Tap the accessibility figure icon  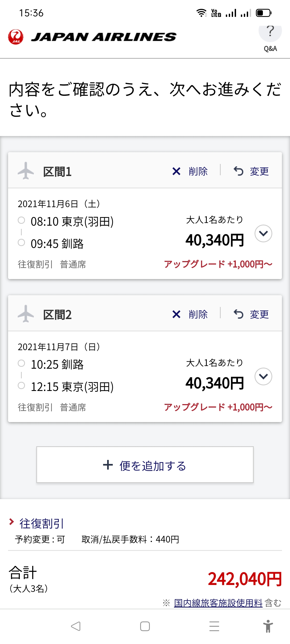click(268, 626)
